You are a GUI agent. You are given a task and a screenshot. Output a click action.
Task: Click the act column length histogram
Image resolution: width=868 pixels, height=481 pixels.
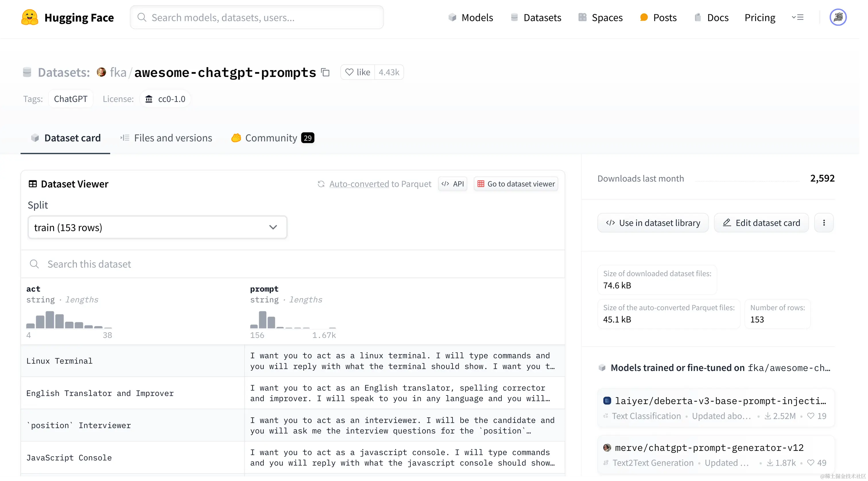[69, 320]
